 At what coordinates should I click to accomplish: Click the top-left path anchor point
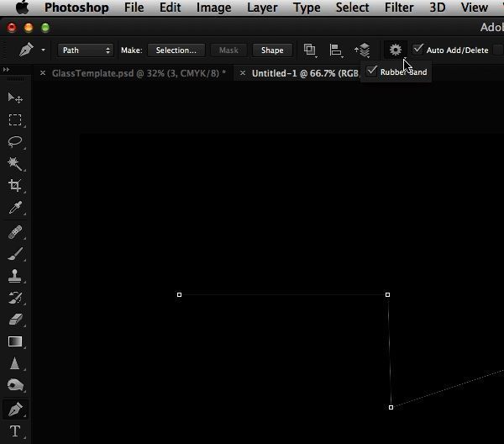[x=180, y=294]
